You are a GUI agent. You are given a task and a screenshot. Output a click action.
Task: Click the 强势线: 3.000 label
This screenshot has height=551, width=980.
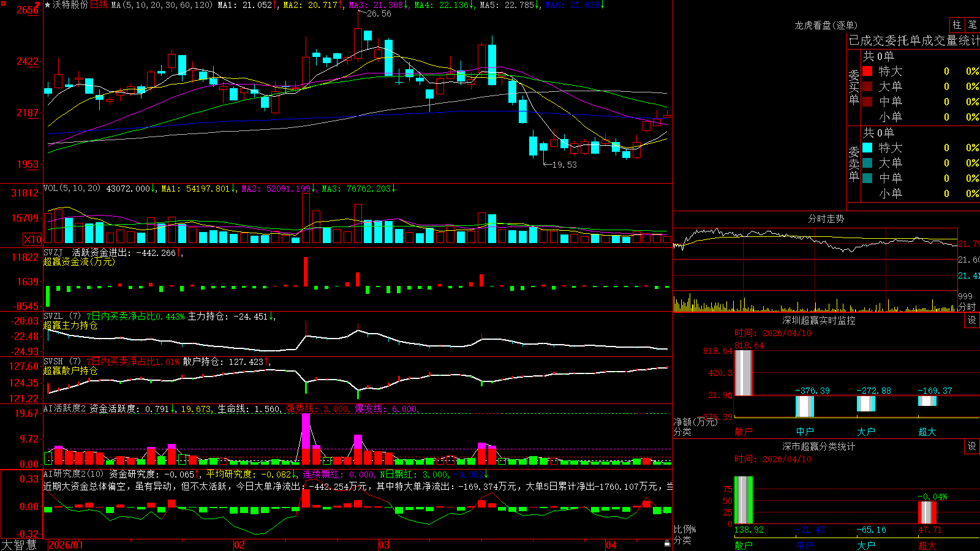(318, 409)
